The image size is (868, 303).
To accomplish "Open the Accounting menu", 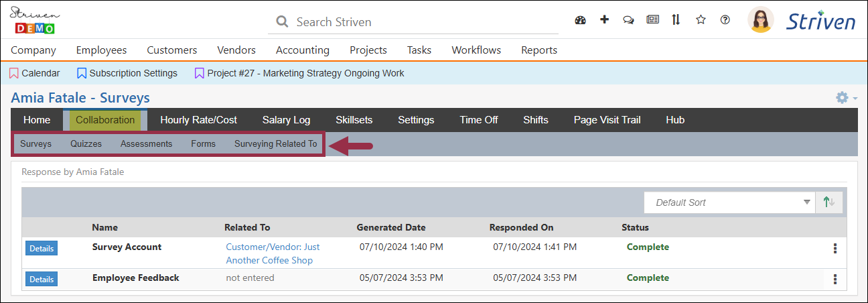I will tap(303, 50).
